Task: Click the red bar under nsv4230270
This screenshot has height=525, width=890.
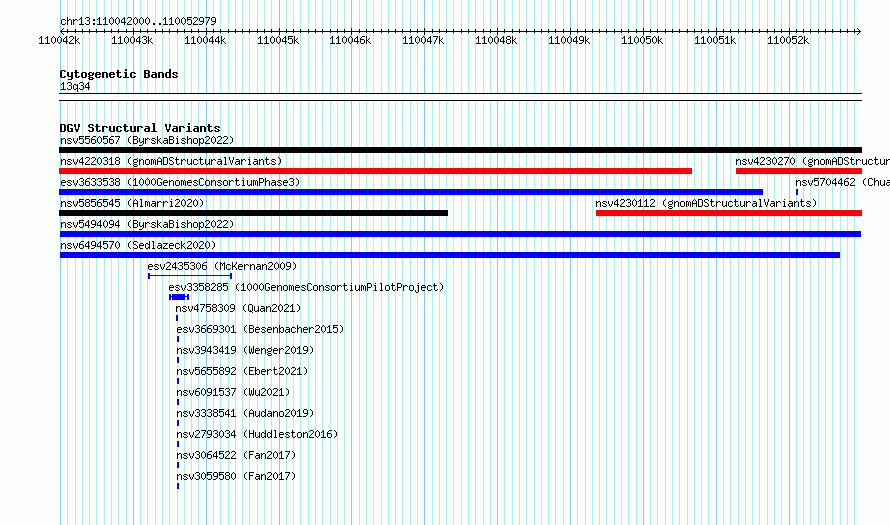Action: coord(799,171)
